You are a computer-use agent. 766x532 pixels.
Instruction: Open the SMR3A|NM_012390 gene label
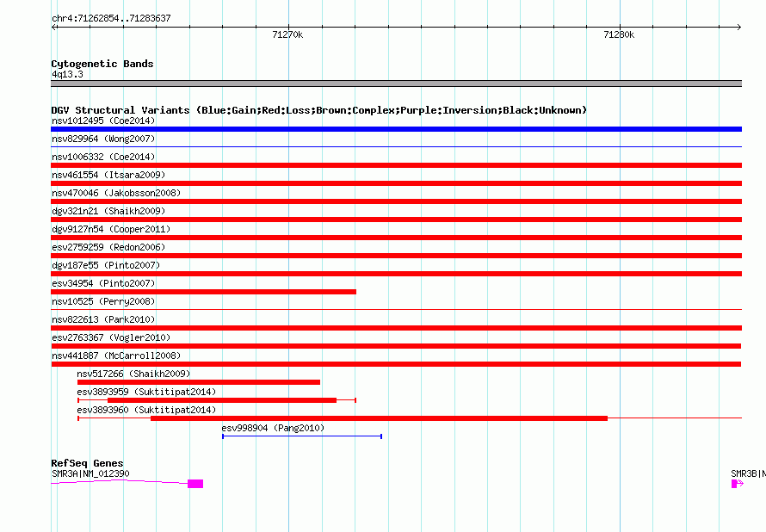pos(90,473)
